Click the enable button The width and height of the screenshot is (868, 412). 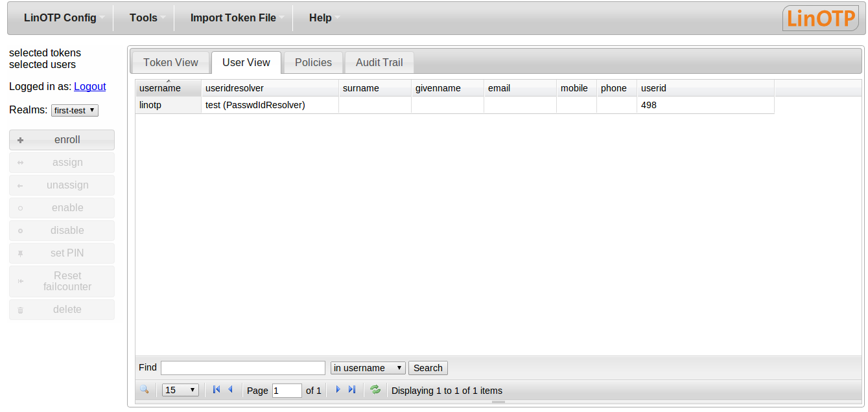[x=62, y=208]
